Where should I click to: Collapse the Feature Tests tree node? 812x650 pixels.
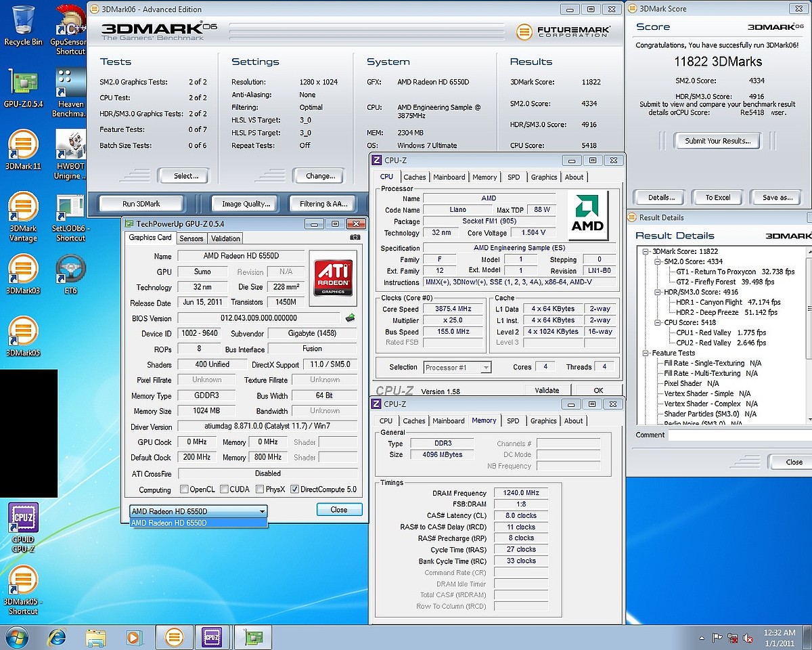(646, 353)
